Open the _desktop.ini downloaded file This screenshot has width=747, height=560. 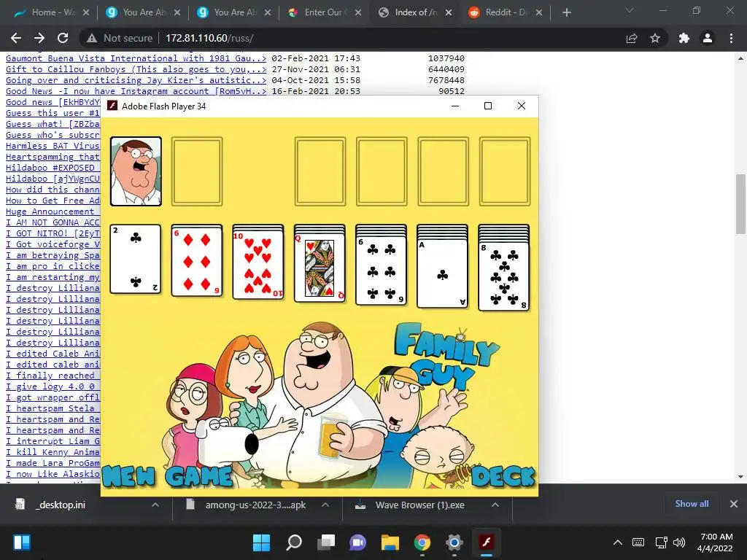tap(61, 505)
